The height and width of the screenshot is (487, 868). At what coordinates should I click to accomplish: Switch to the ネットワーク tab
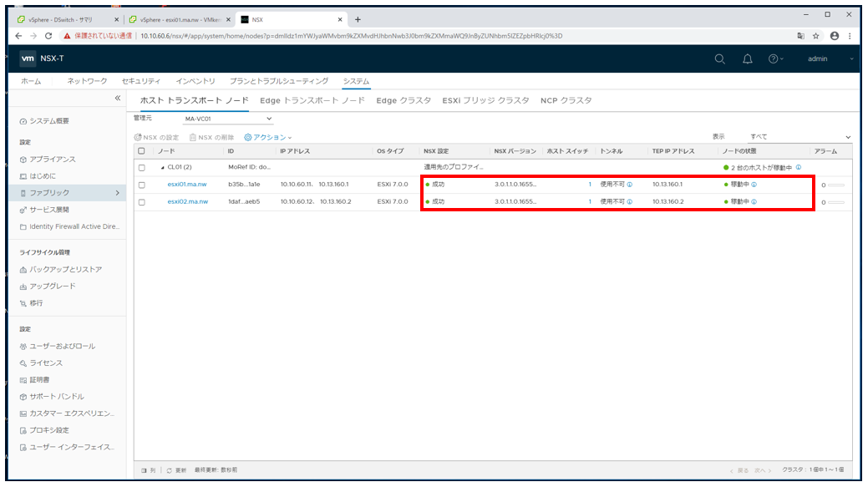coord(87,81)
